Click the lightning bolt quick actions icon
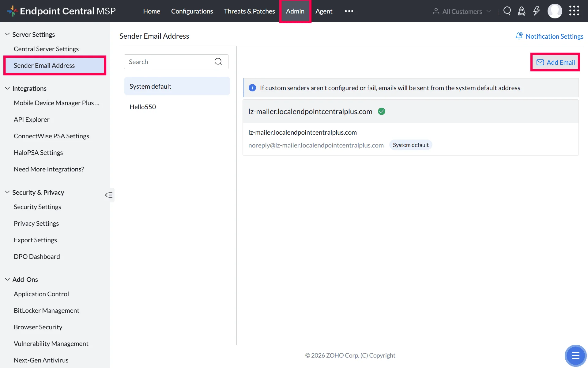 (536, 11)
